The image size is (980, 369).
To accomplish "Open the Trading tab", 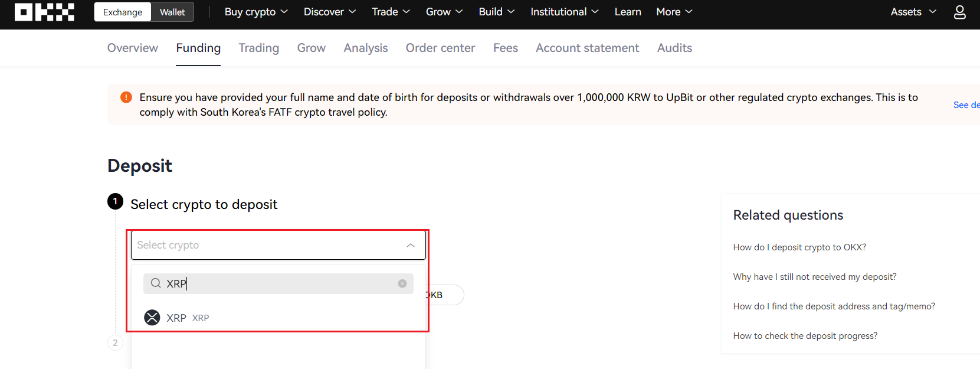I will point(258,48).
